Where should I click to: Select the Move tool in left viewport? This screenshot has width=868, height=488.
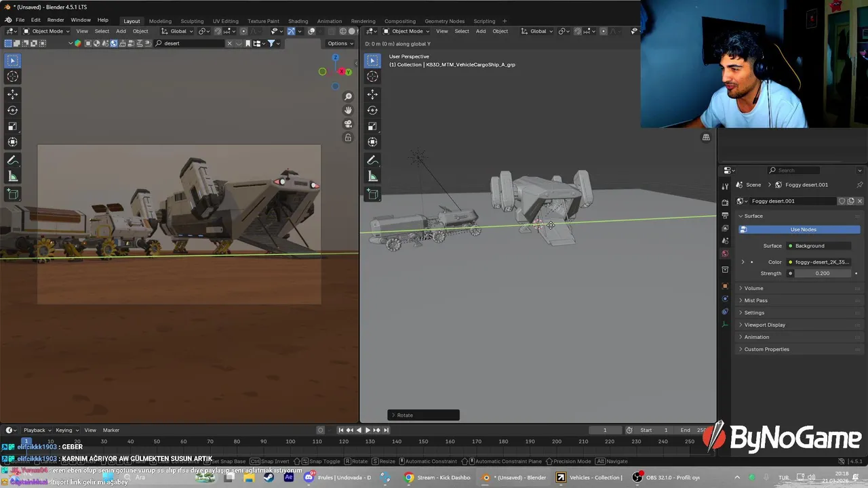click(12, 94)
